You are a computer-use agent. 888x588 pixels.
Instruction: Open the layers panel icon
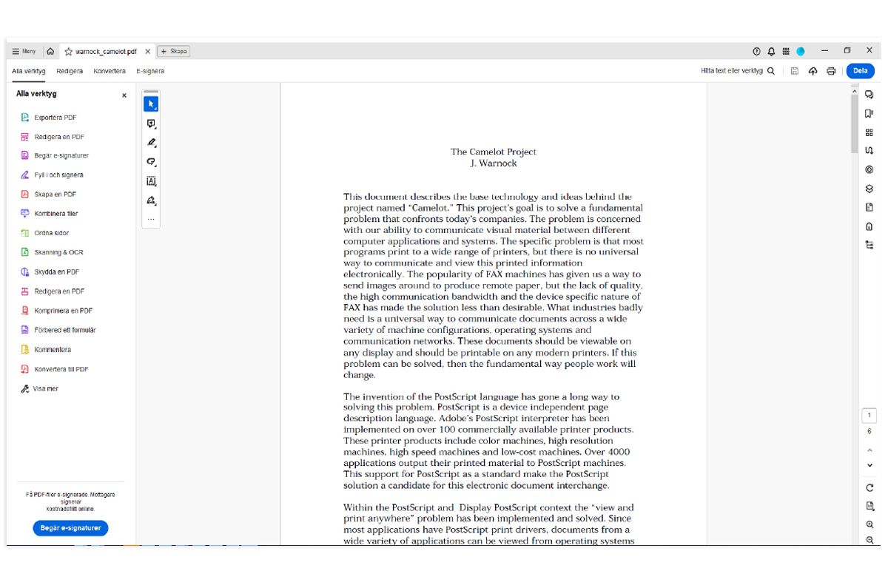[x=869, y=189]
